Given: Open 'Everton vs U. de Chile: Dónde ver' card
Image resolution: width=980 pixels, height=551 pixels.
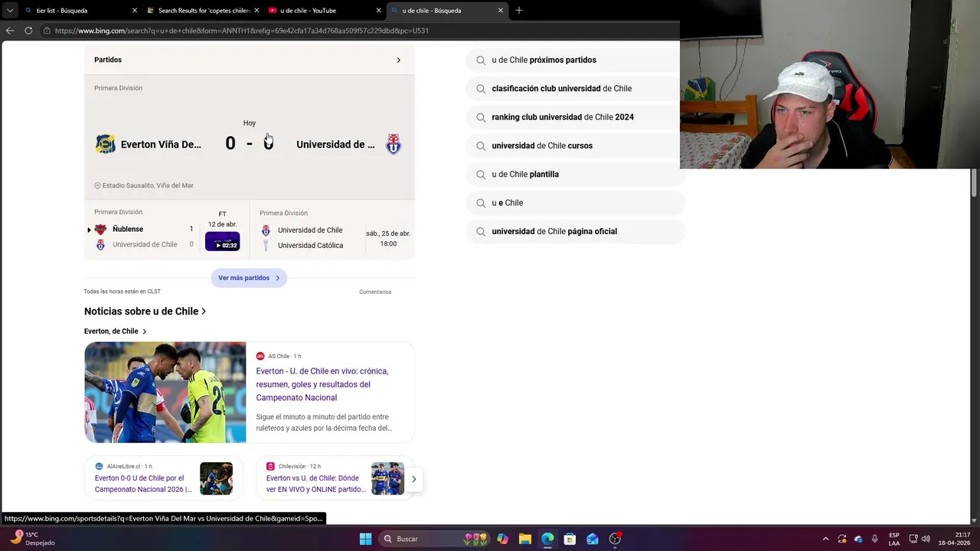Looking at the screenshot, I should (x=315, y=484).
